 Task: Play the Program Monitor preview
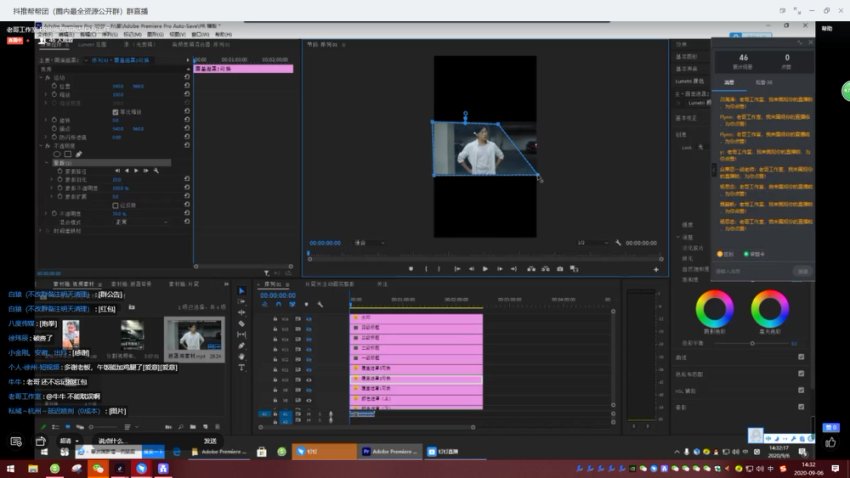485,269
